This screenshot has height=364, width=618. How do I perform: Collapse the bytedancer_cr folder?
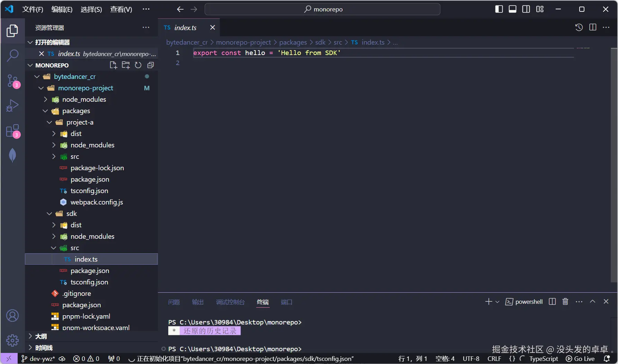[37, 76]
